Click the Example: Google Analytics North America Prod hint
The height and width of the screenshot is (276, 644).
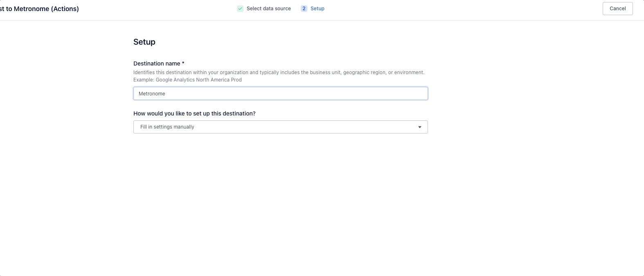(x=187, y=80)
